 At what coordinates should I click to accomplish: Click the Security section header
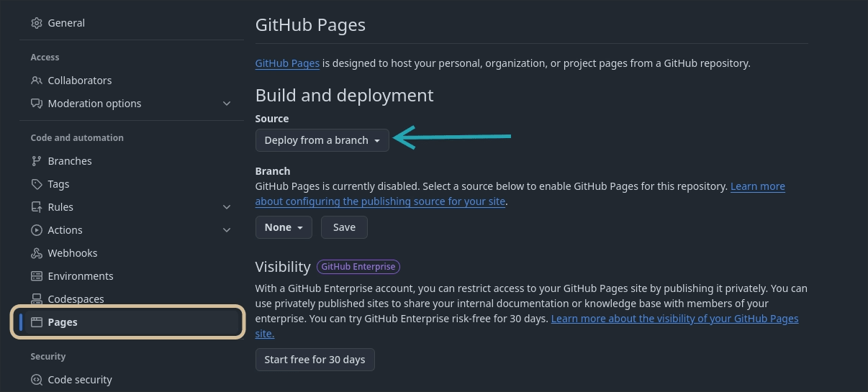click(x=48, y=357)
